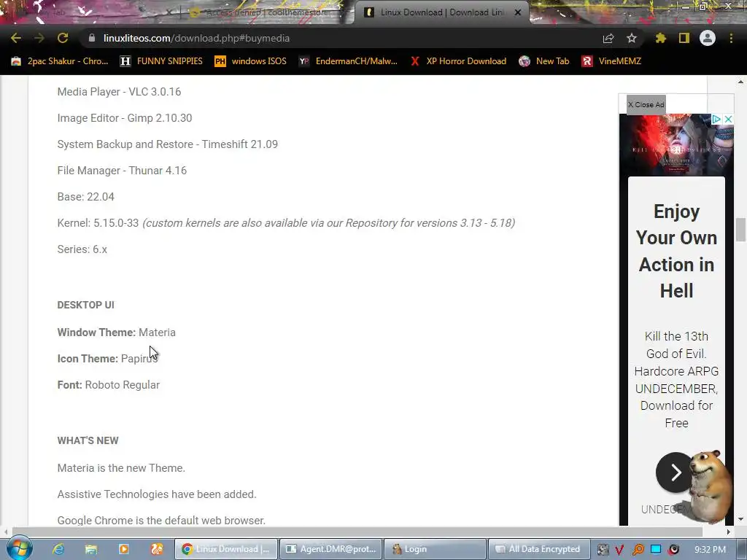
Task: Open the EndermanCH/Malw... bookmark
Action: pyautogui.click(x=348, y=61)
